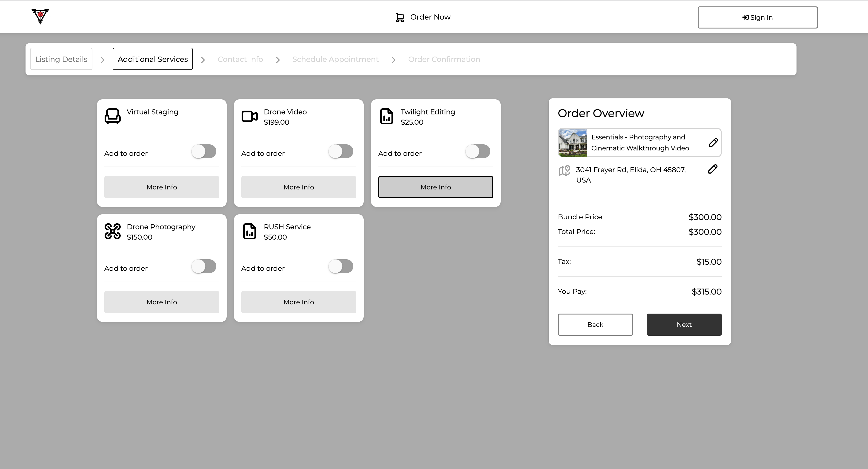868x469 pixels.
Task: Open More Info for Twilight Editing
Action: tap(436, 187)
